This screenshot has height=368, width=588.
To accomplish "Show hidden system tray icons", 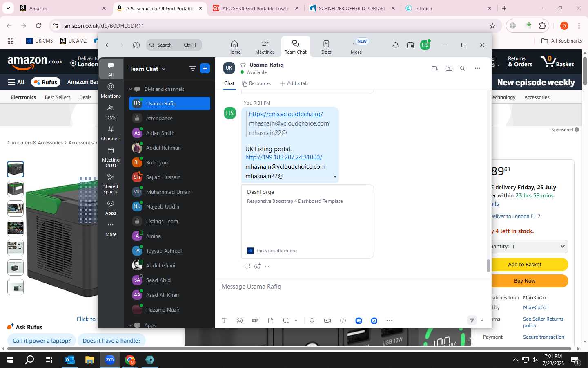I will [515, 360].
